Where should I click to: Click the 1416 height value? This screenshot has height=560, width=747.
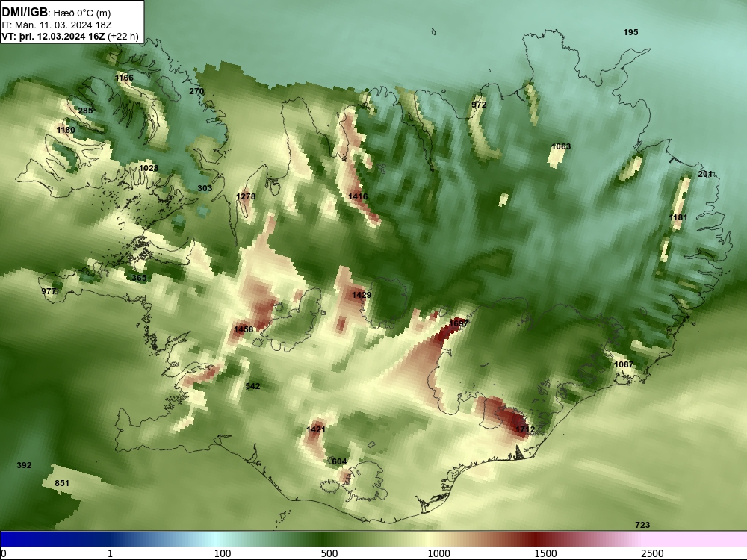[x=358, y=196]
